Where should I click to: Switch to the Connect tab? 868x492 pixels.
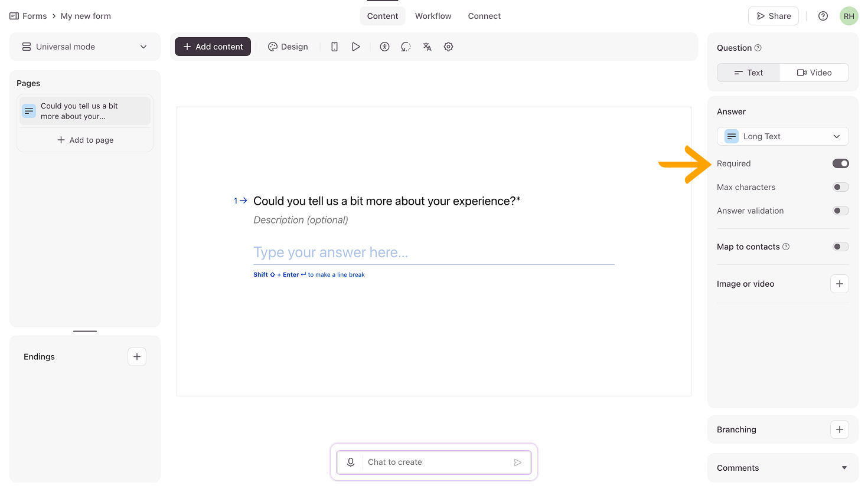click(x=484, y=16)
